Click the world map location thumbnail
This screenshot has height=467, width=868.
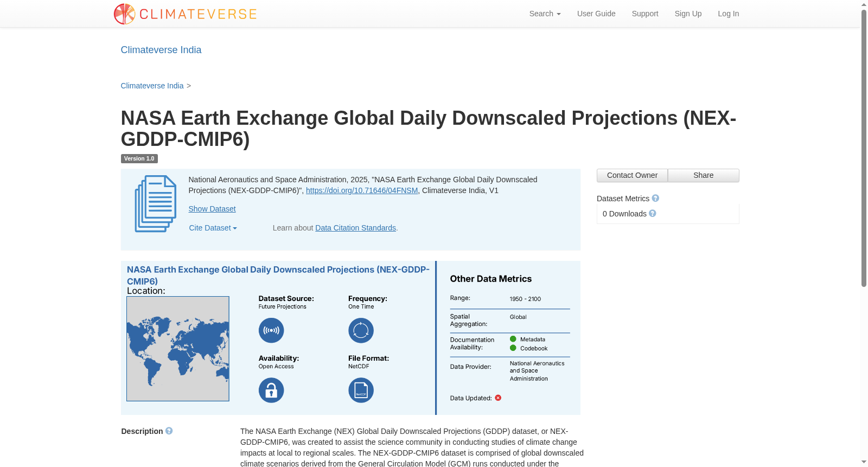[178, 349]
